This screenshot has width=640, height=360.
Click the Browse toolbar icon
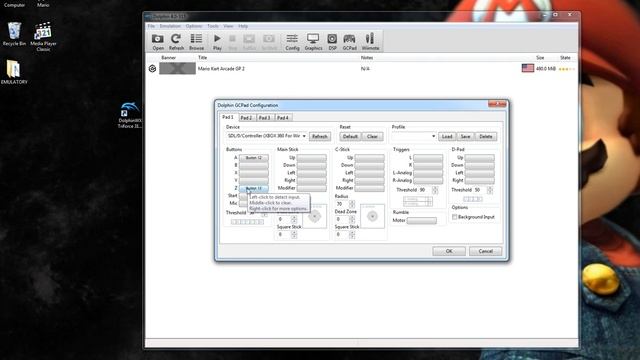196,42
